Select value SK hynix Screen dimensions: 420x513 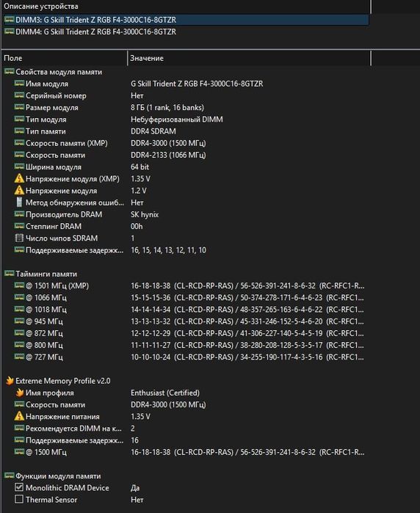pos(145,214)
